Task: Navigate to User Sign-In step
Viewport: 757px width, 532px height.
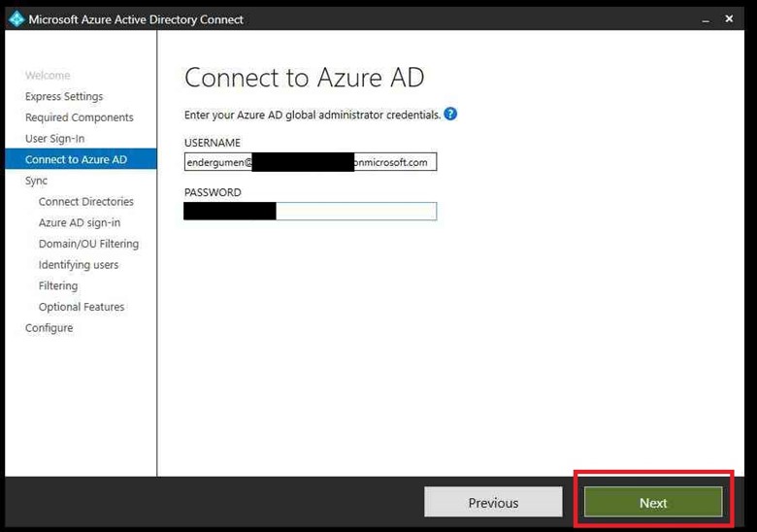Action: (x=54, y=139)
